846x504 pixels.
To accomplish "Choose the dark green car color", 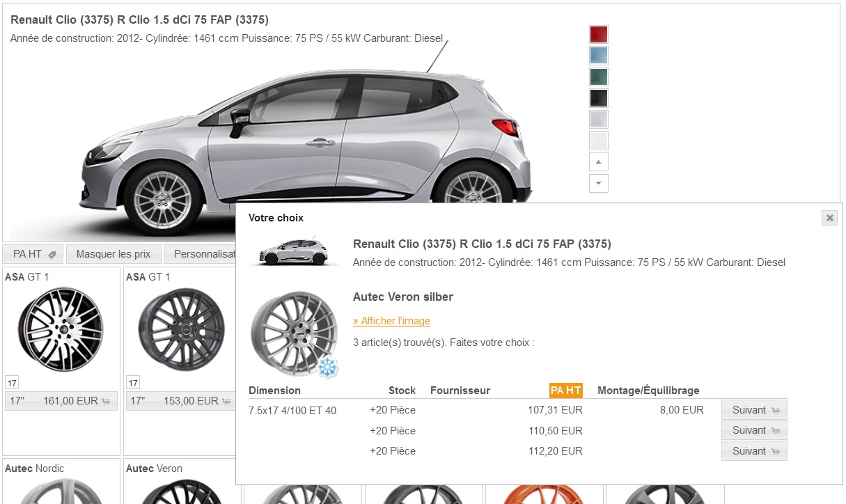I will click(x=599, y=77).
